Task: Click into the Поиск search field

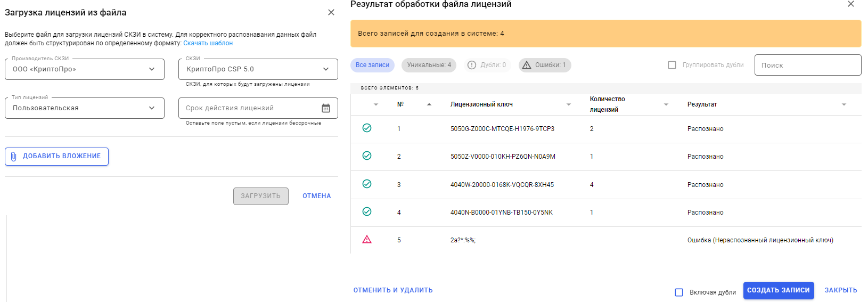Action: pyautogui.click(x=807, y=65)
